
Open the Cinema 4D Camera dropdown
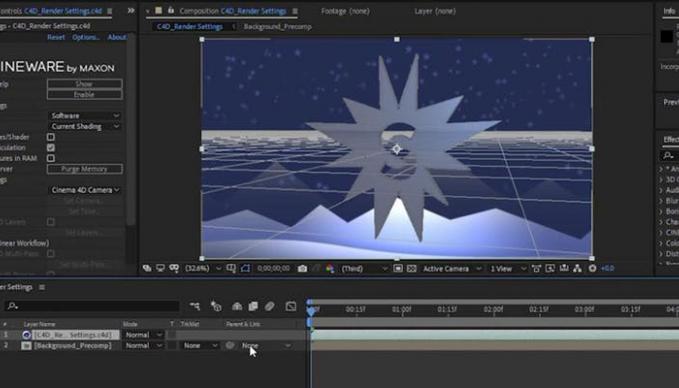[x=84, y=190]
